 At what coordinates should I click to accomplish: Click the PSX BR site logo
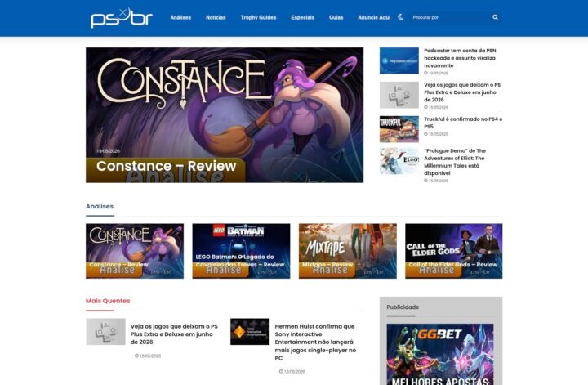click(122, 18)
